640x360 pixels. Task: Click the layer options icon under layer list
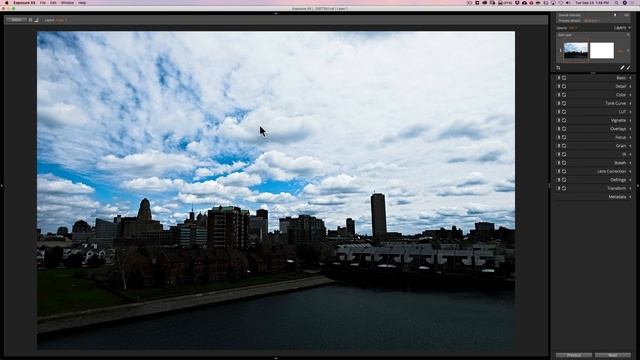(558, 68)
